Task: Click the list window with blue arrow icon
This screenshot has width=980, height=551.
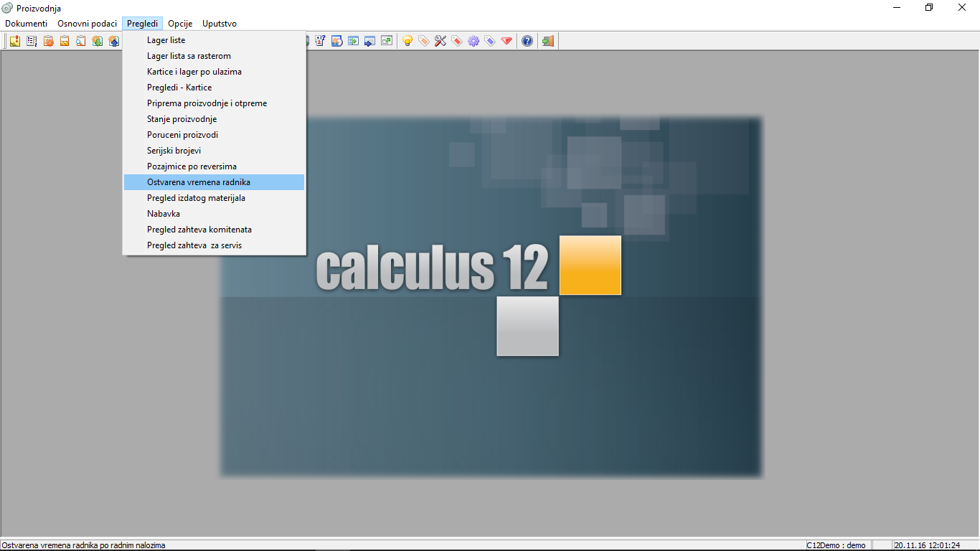Action: (x=370, y=41)
